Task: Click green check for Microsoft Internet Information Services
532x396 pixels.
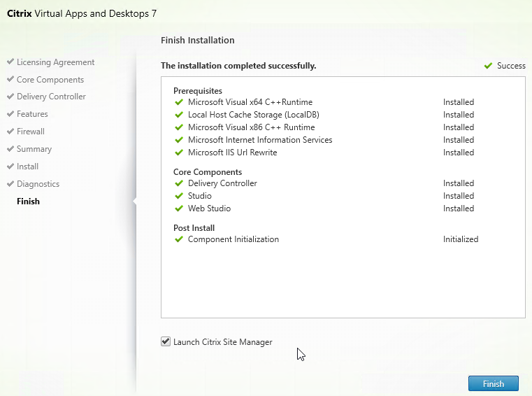Action: click(x=179, y=140)
